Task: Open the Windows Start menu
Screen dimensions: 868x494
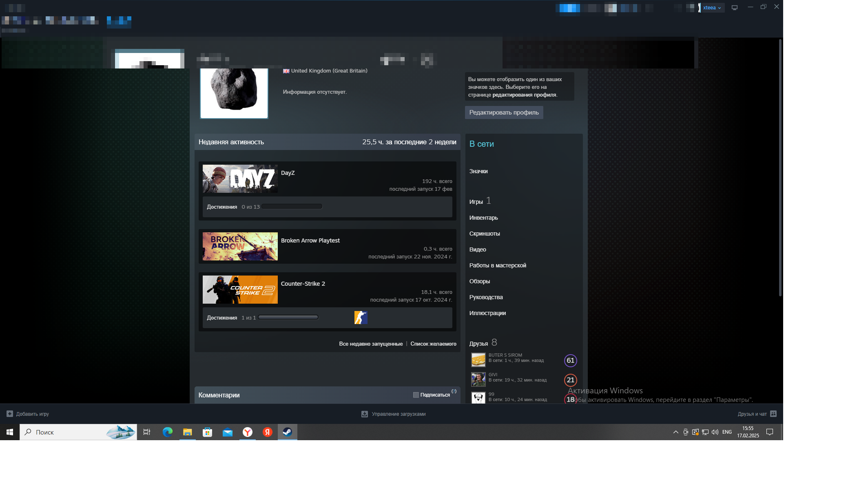Action: click(10, 432)
